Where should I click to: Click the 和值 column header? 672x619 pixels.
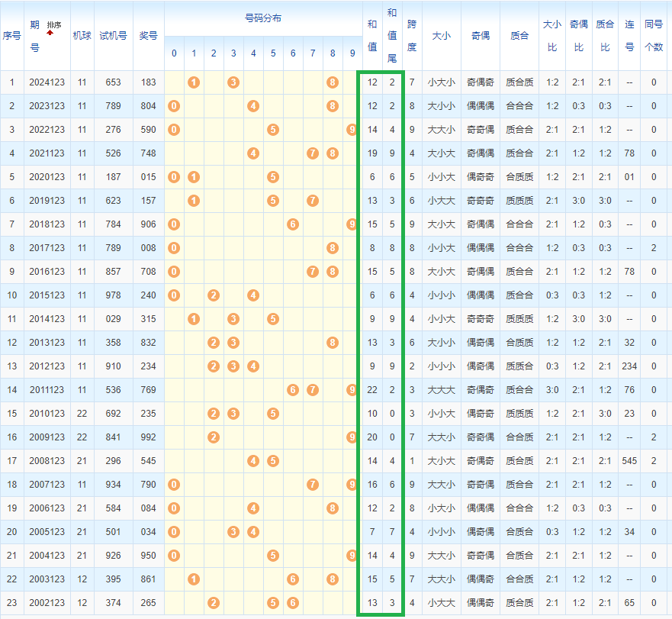click(372, 35)
